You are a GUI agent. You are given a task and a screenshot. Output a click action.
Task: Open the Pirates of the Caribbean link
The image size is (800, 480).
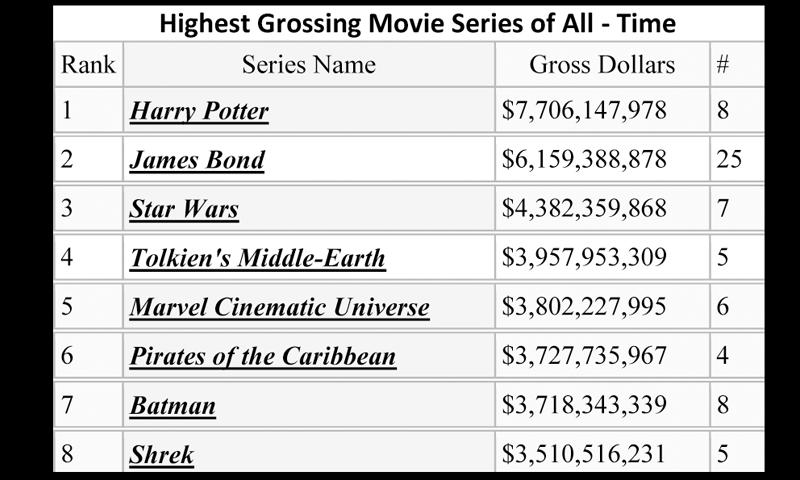point(263,356)
